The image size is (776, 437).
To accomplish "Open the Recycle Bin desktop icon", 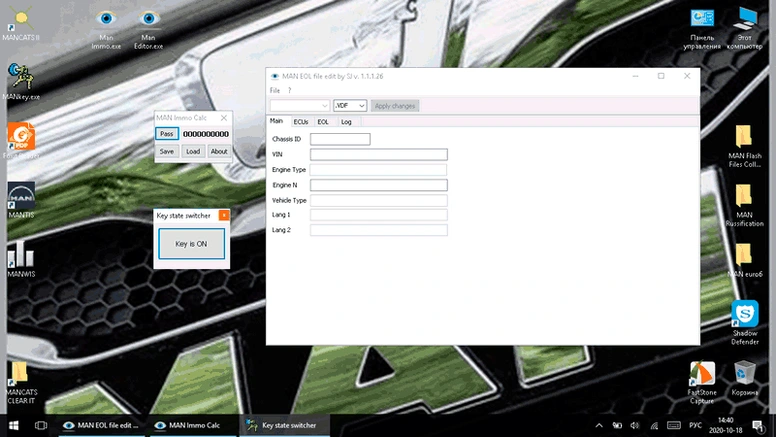I will (744, 379).
